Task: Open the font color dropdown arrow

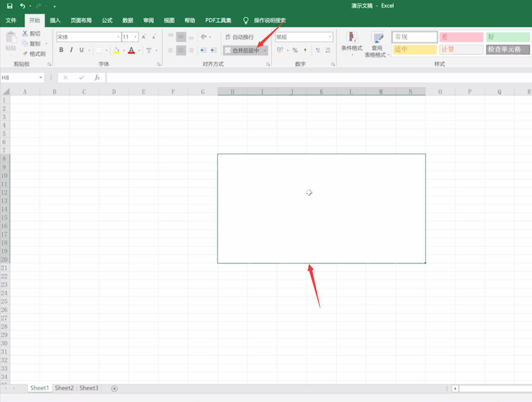Action: tap(139, 50)
